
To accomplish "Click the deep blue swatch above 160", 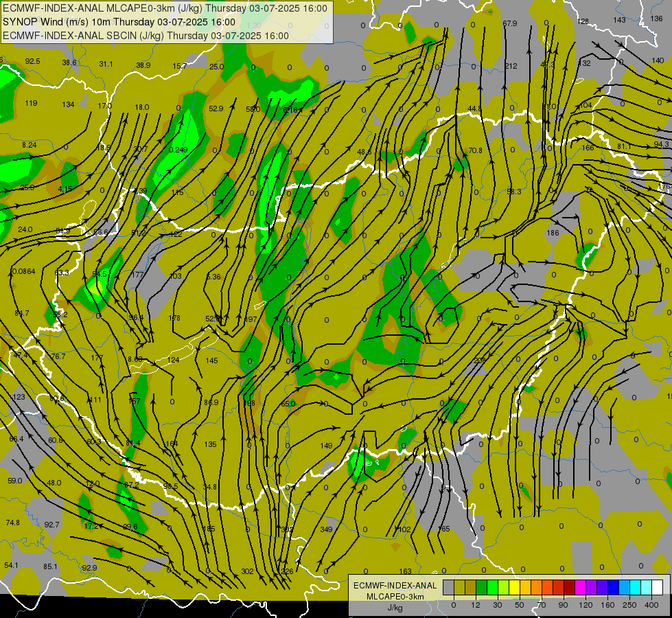I will click(x=614, y=587).
